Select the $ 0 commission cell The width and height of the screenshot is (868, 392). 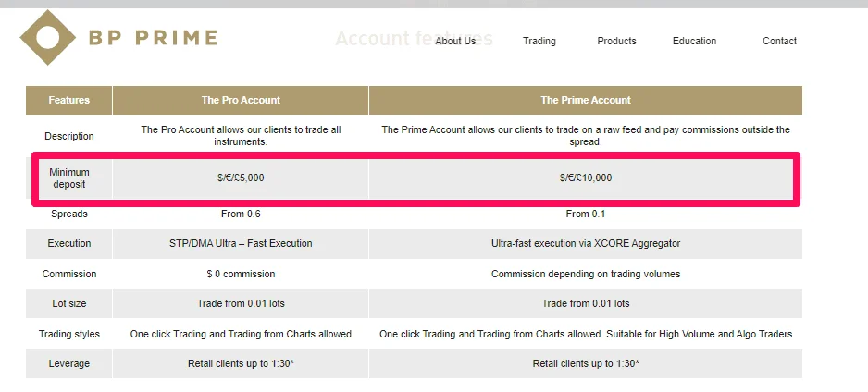click(241, 274)
